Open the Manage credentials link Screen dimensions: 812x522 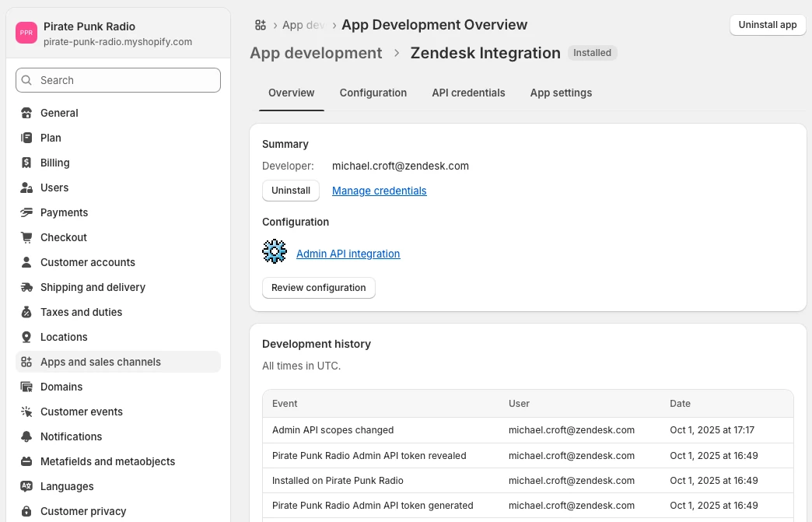pyautogui.click(x=380, y=191)
